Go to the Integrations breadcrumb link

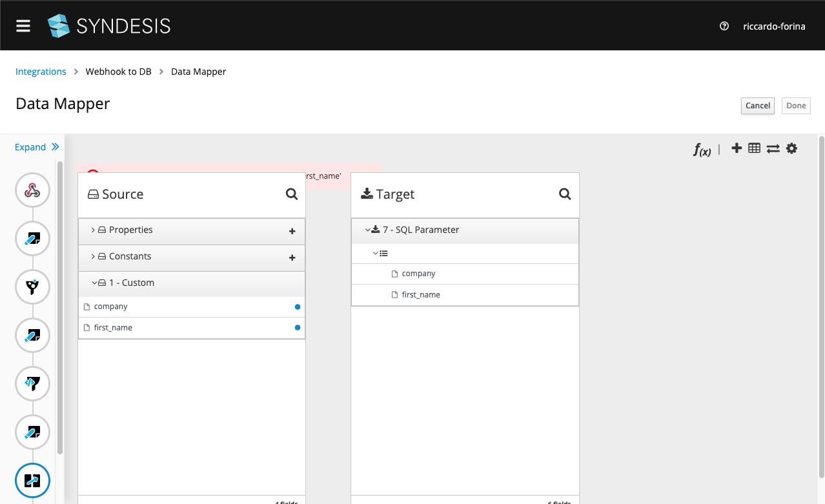[x=41, y=72]
